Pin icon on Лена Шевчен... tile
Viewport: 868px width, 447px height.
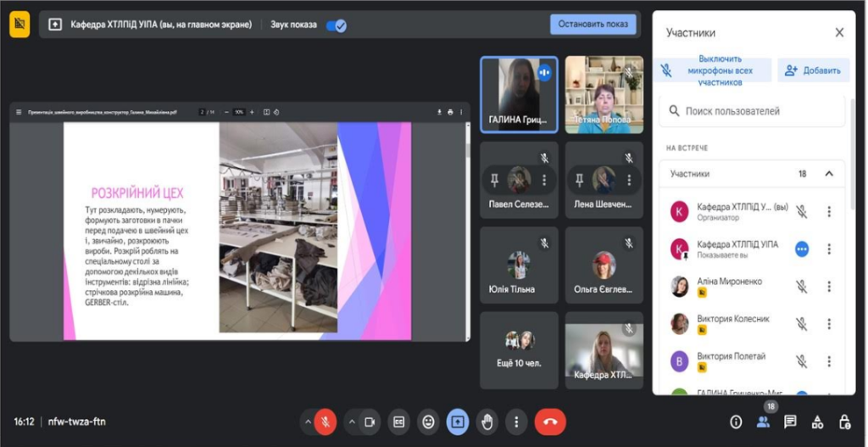click(x=580, y=180)
